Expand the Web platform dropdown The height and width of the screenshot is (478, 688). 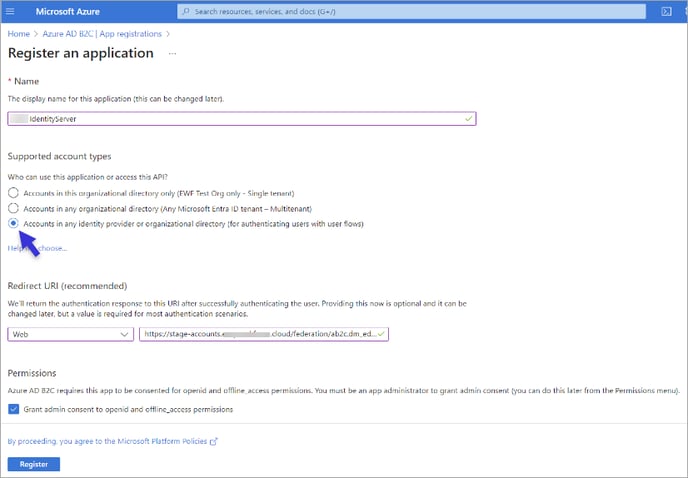pos(71,334)
